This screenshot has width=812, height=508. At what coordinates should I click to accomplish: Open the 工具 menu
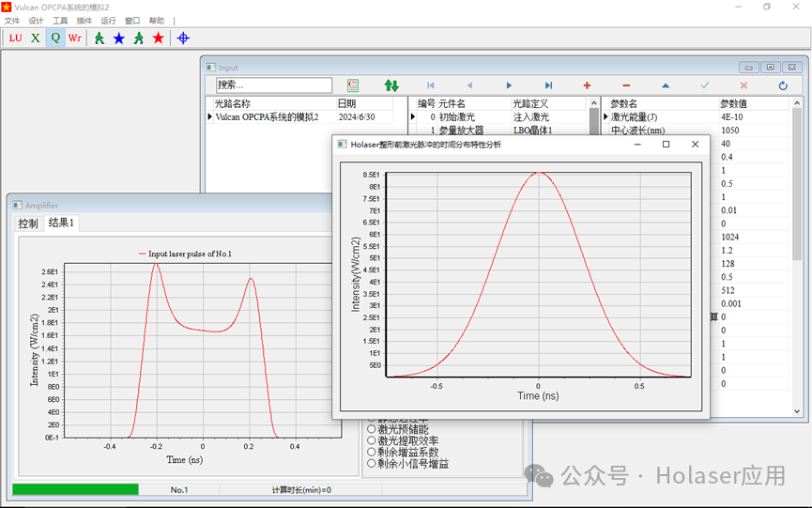click(60, 21)
